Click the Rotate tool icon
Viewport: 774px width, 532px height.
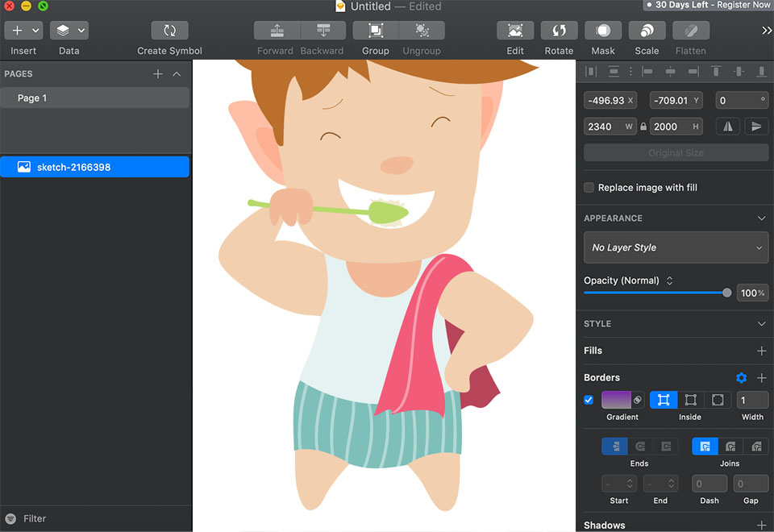(559, 31)
